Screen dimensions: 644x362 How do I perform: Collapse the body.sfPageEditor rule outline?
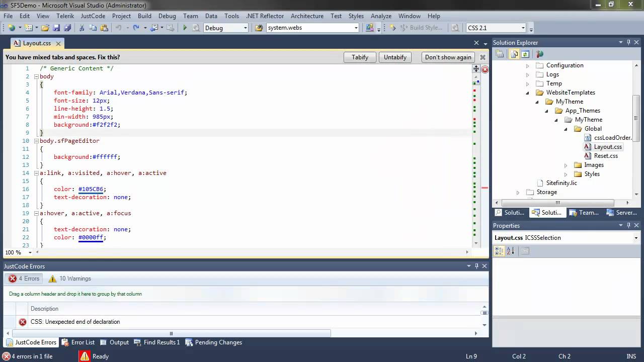(x=36, y=141)
